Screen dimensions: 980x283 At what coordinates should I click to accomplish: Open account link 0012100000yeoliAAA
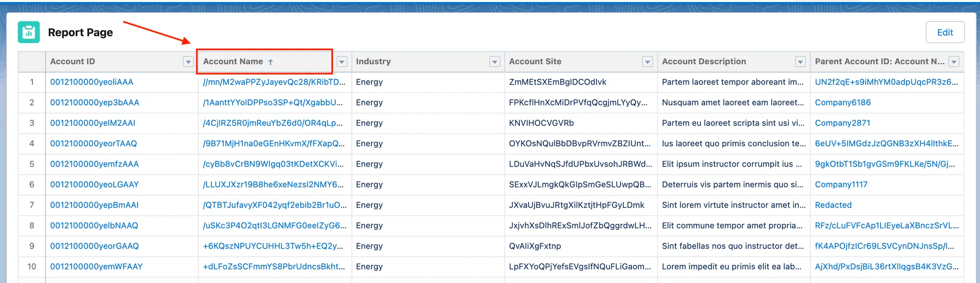(92, 82)
